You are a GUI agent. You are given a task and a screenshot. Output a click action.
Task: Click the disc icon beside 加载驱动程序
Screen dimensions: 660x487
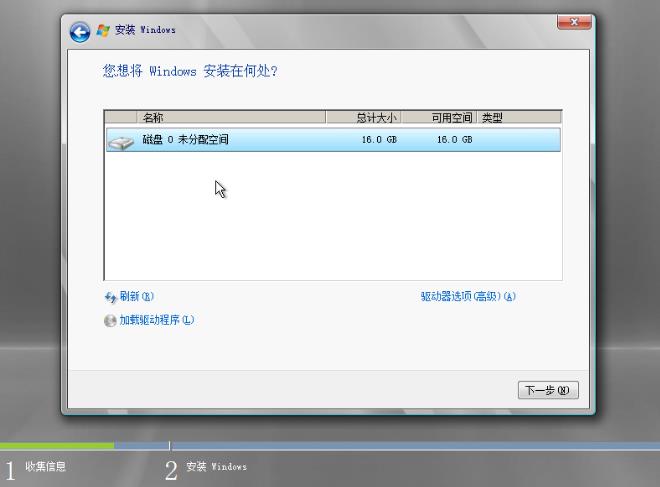point(110,321)
